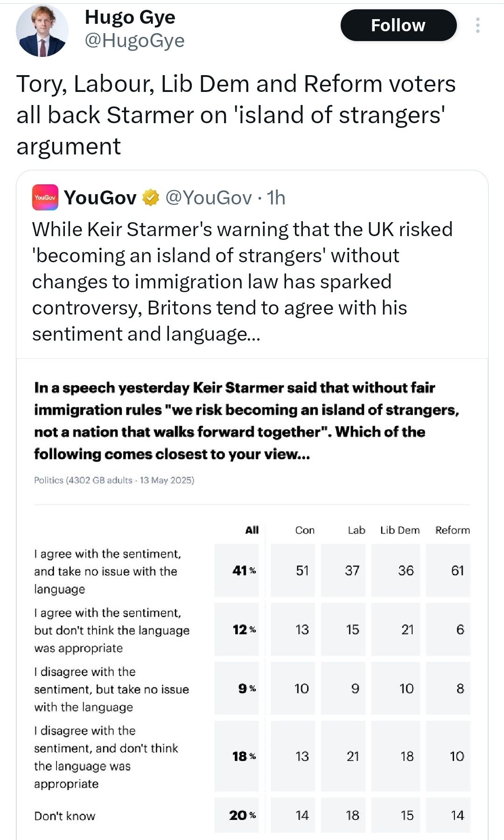Open the three-dot more options menu
The width and height of the screenshot is (504, 840).
(x=477, y=25)
